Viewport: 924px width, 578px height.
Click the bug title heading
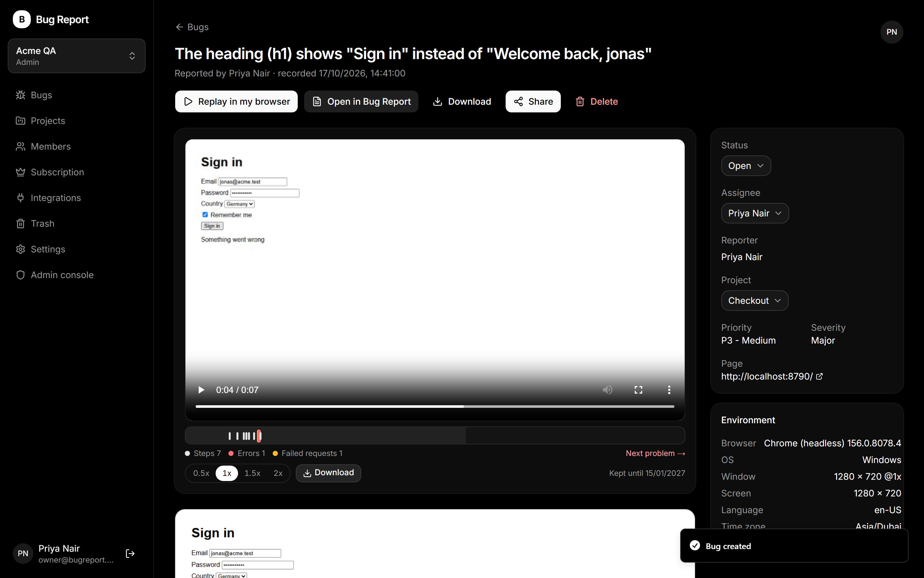(x=413, y=54)
